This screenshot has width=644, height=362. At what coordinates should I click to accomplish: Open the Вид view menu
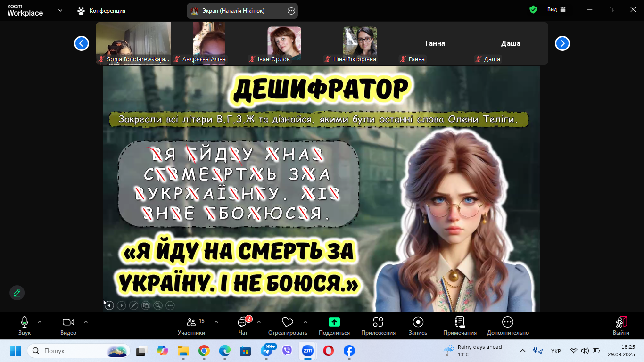point(556,10)
